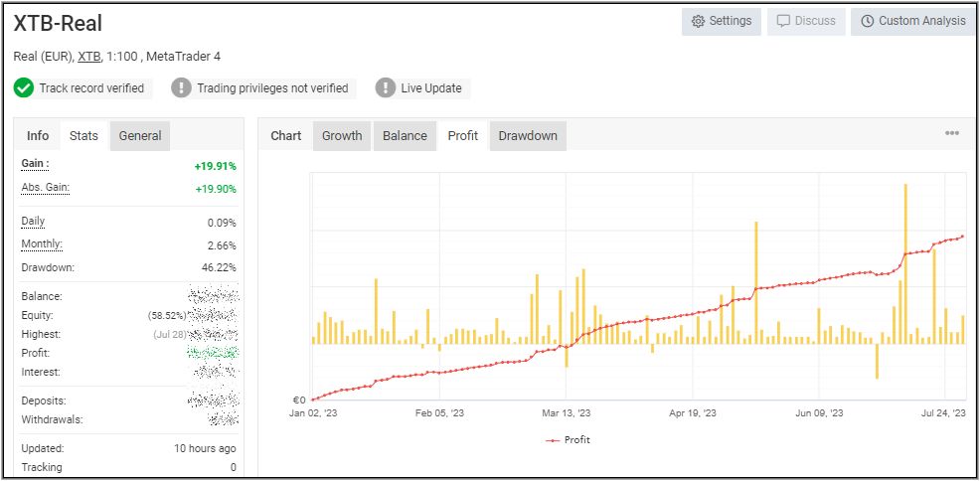Open the Drawdown chart tab

coord(528,136)
